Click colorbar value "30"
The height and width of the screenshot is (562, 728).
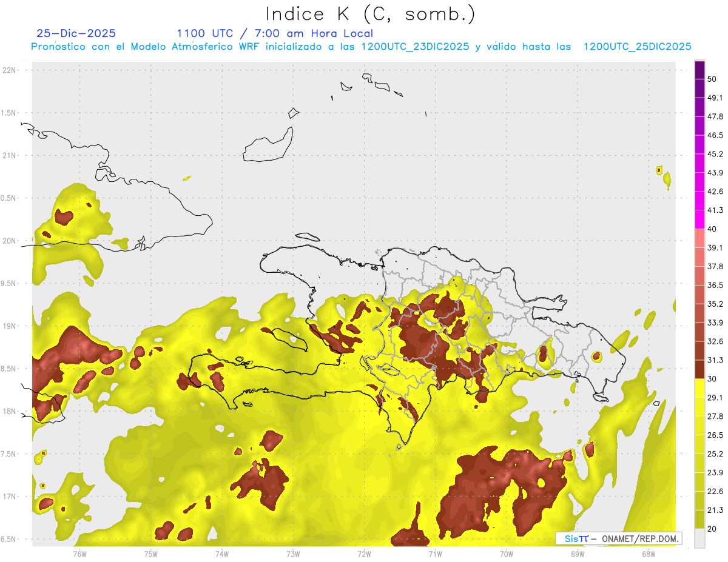pyautogui.click(x=712, y=379)
